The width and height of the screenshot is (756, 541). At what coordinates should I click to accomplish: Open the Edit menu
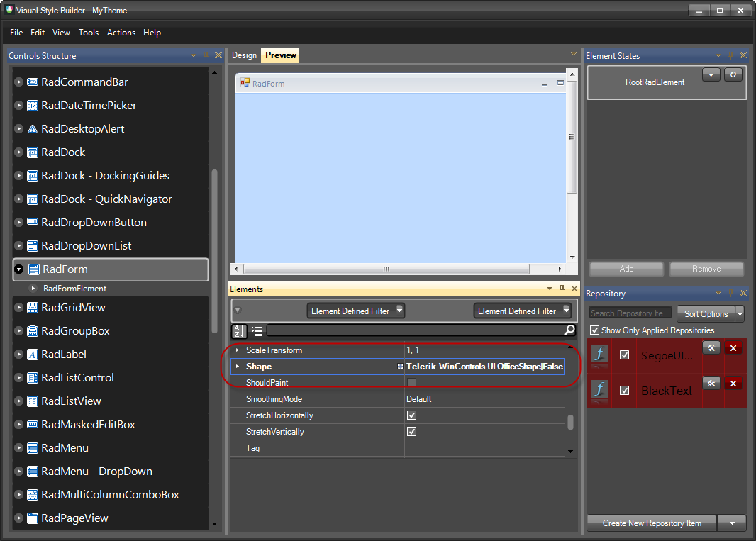(x=38, y=33)
